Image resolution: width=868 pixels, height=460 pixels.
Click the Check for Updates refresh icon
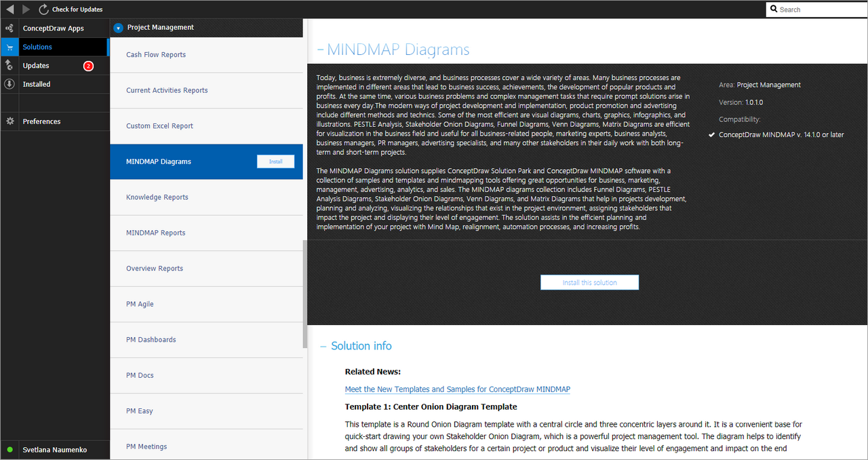[43, 9]
